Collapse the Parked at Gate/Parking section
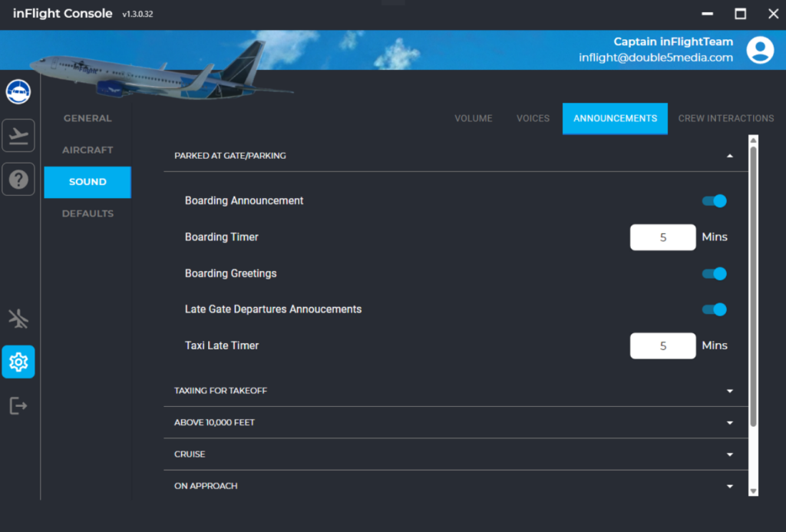786x532 pixels. (x=456, y=156)
